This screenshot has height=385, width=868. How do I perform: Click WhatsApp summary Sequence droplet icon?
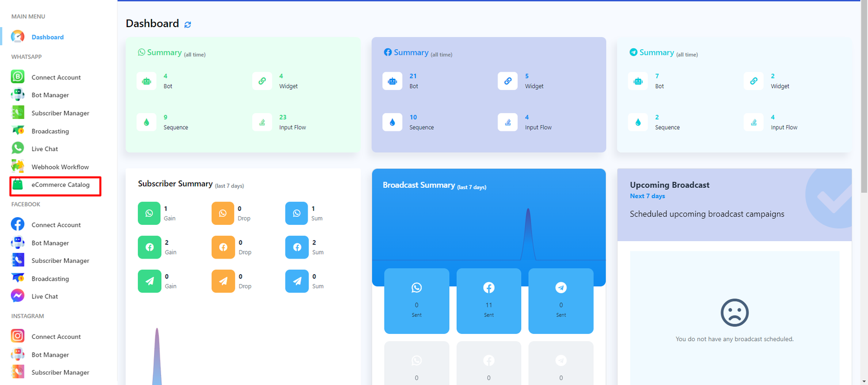(x=146, y=122)
